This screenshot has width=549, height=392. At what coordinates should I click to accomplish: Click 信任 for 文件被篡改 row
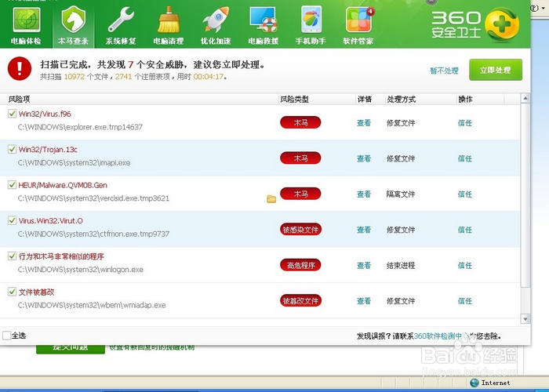coord(465,301)
